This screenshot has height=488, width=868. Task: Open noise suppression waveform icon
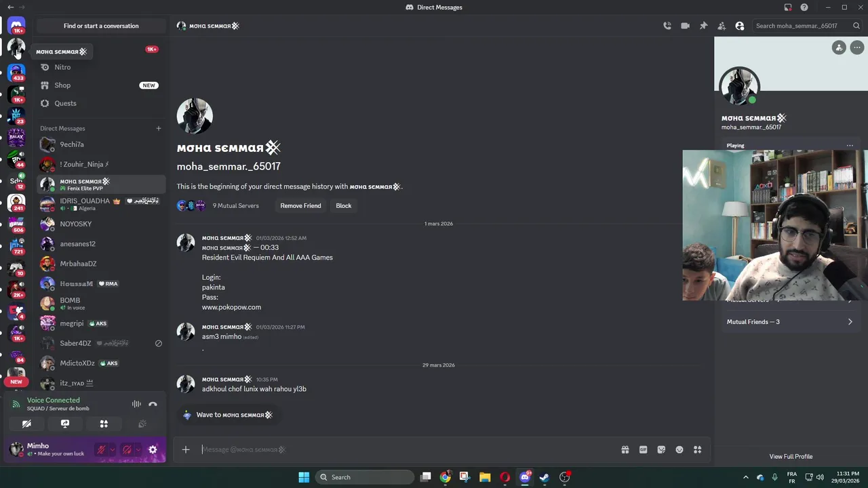tap(136, 404)
